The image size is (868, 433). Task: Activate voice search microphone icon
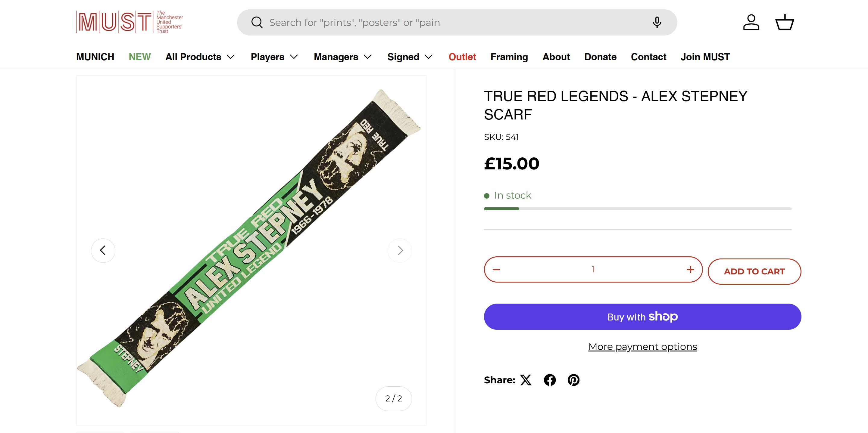[x=656, y=23]
